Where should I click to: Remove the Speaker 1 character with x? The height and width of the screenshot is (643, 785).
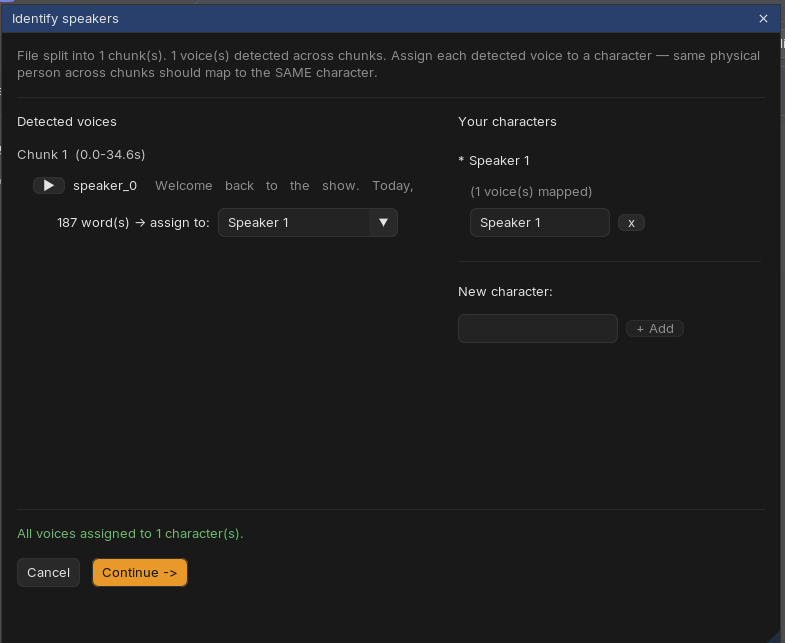click(x=631, y=223)
